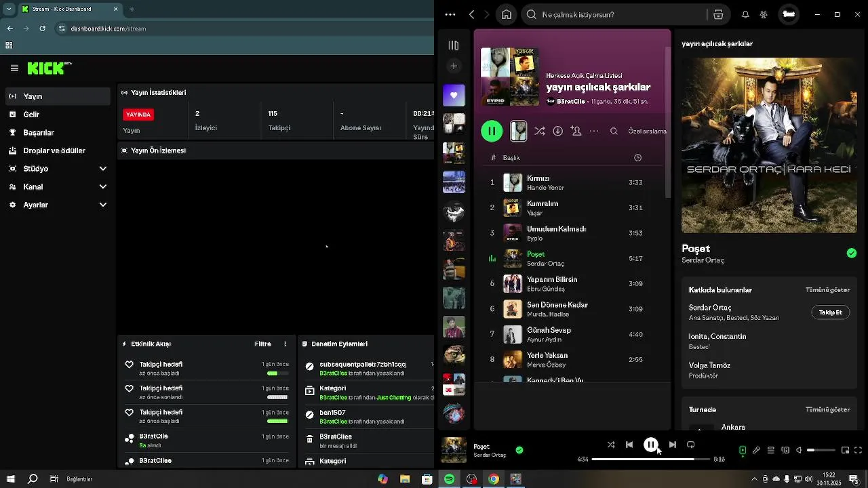Screen dimensions: 868x488
Task: Open the Spotify profile avatar
Action: click(788, 14)
